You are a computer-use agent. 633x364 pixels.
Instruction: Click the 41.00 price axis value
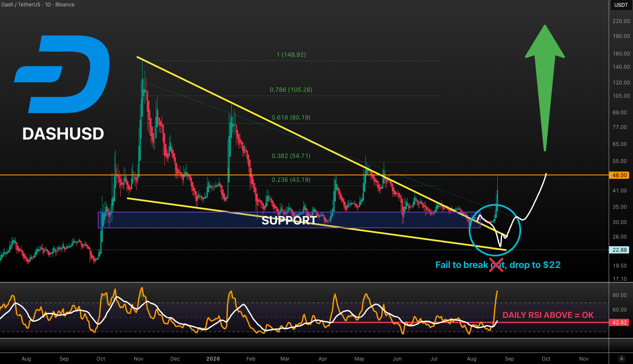coord(620,191)
